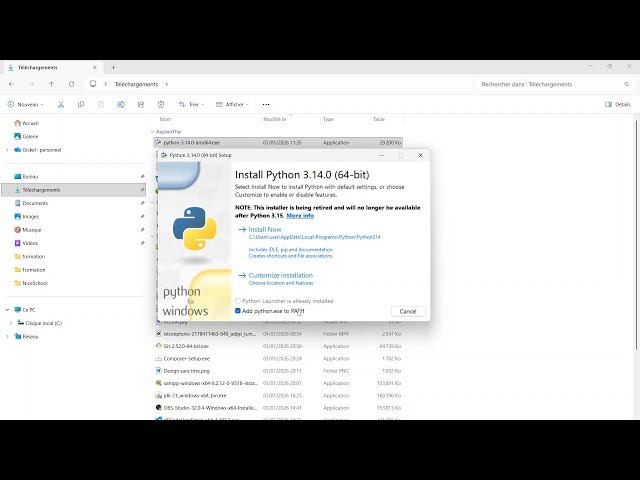Click the file list vertical scrollbar
The image size is (640, 480).
pos(636,235)
